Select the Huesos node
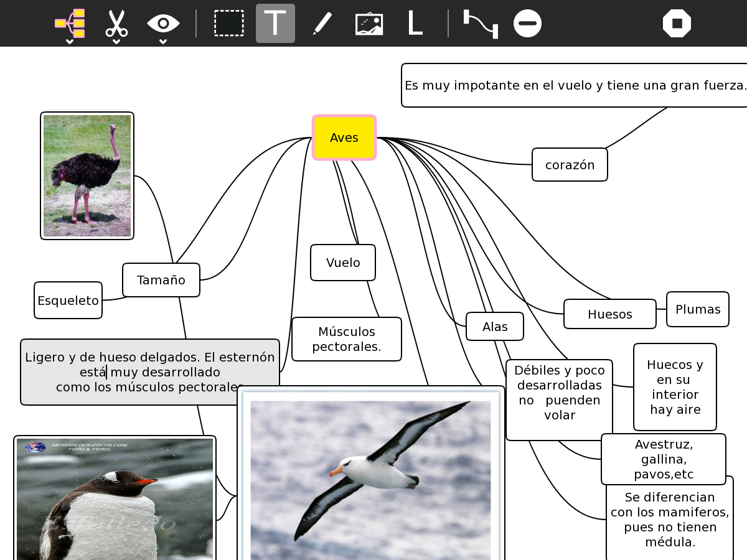The width and height of the screenshot is (747, 560). tap(610, 314)
